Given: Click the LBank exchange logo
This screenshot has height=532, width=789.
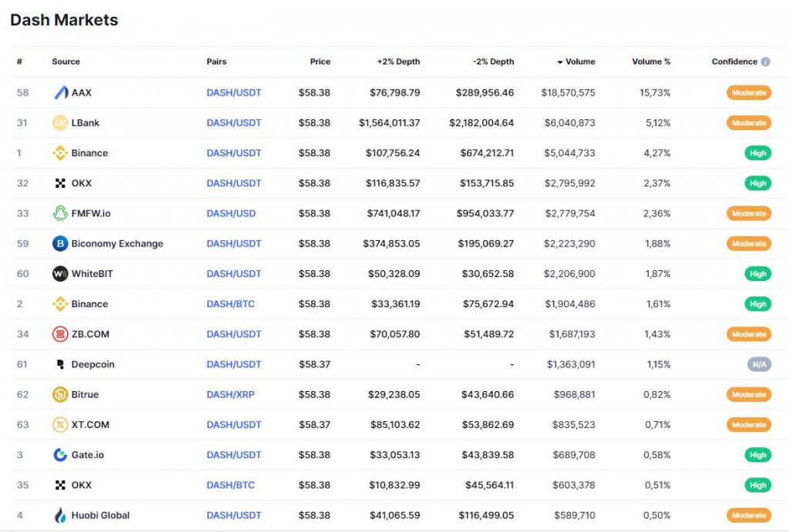Looking at the screenshot, I should tap(60, 122).
